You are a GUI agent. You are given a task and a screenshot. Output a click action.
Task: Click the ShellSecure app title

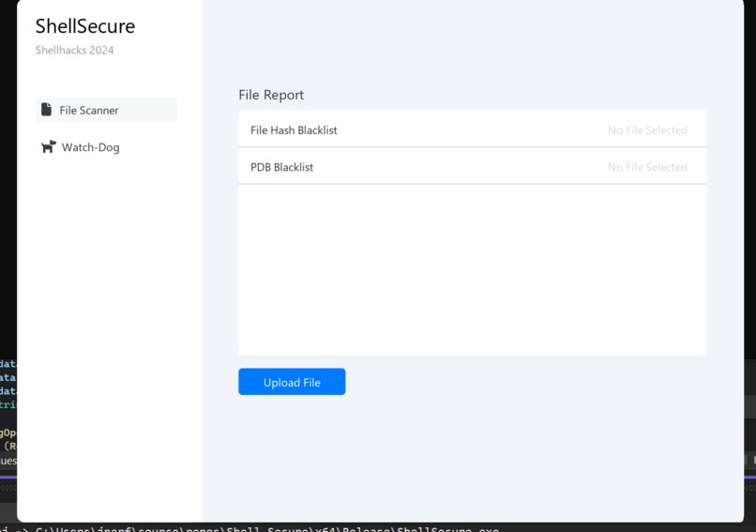click(x=85, y=26)
